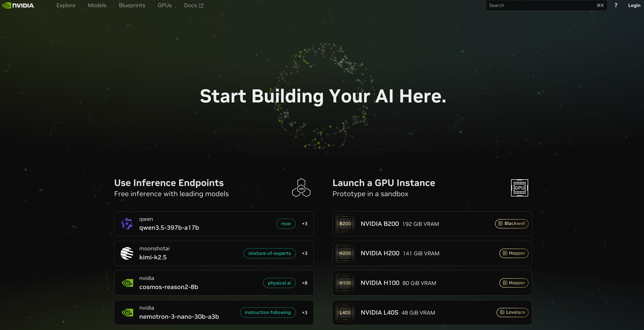Click the API hexagon icon

[301, 188]
